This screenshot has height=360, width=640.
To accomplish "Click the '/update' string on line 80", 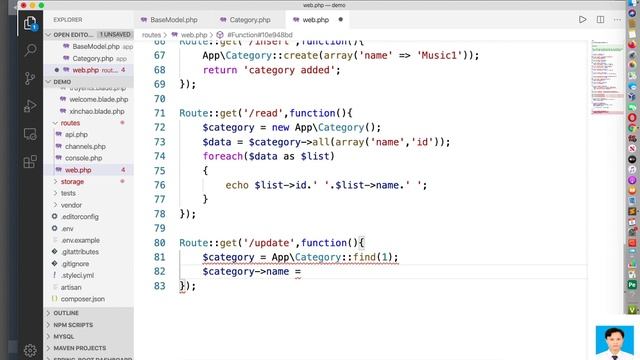I will [269, 243].
